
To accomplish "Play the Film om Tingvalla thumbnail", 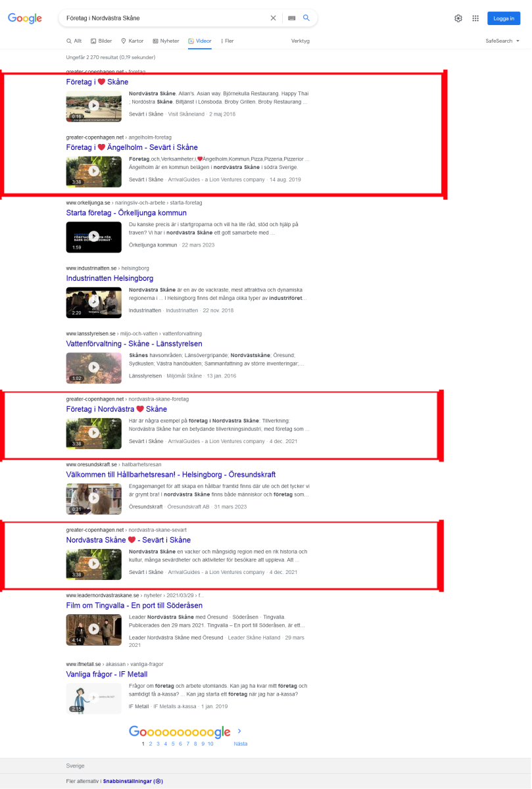I will pyautogui.click(x=93, y=629).
